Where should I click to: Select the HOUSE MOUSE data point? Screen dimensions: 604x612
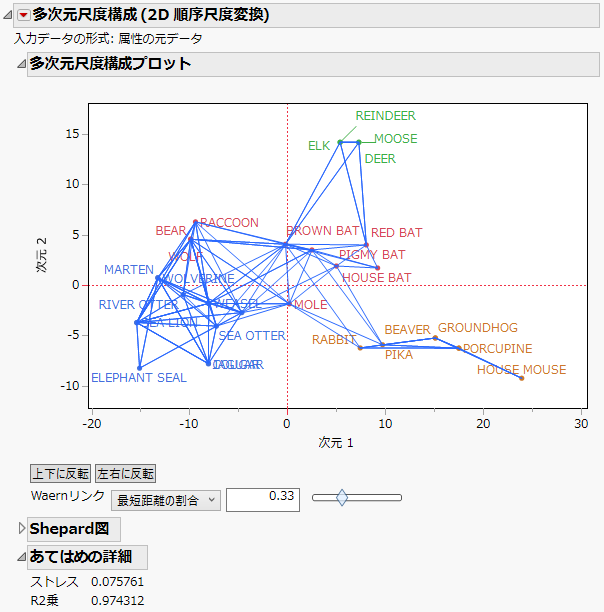point(521,378)
